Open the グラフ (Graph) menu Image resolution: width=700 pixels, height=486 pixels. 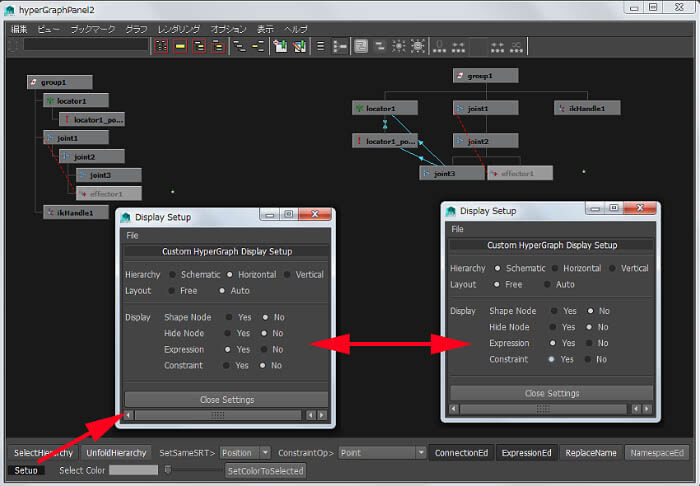(136, 29)
